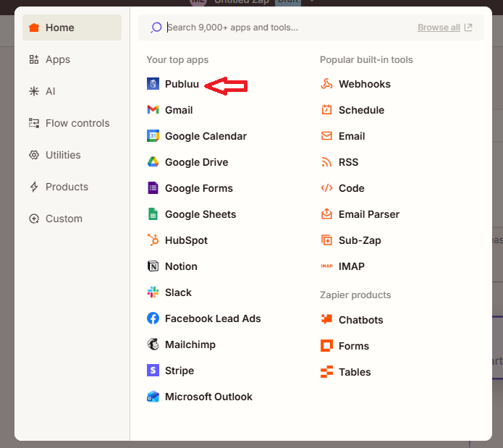The height and width of the screenshot is (448, 503).
Task: Pick Schedule built-in tool label
Action: click(361, 110)
